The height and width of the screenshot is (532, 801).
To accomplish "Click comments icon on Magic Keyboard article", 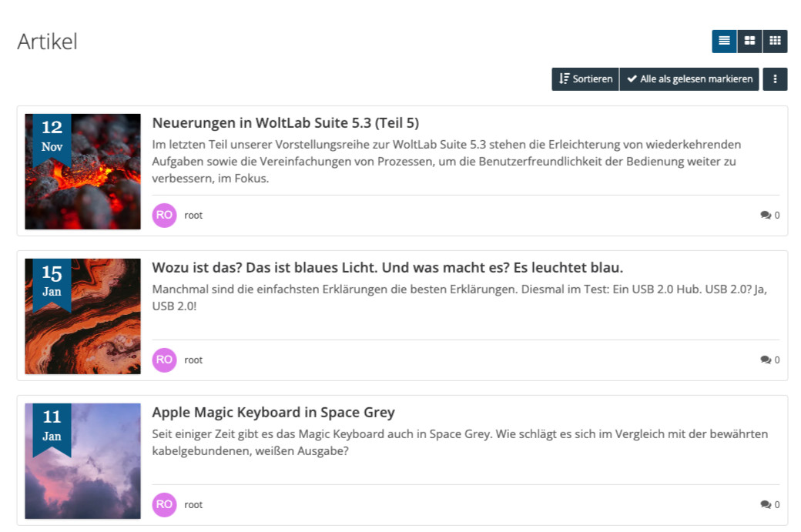I will pos(766,505).
